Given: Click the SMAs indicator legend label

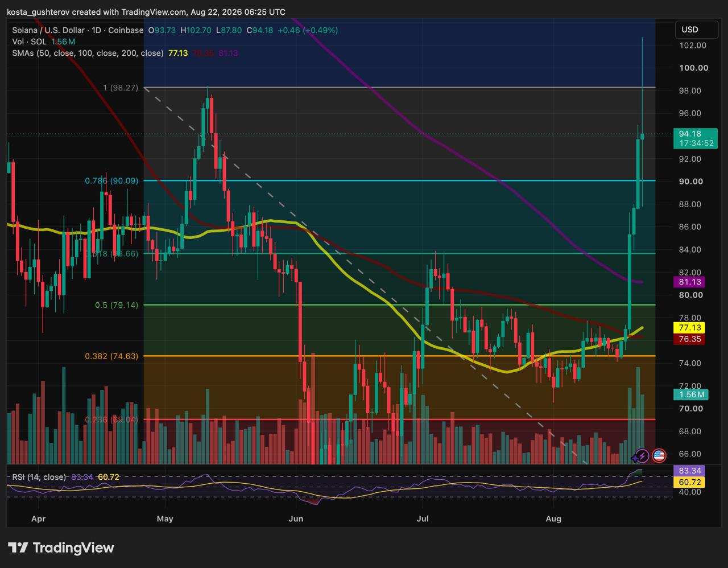Looking at the screenshot, I should pyautogui.click(x=88, y=53).
